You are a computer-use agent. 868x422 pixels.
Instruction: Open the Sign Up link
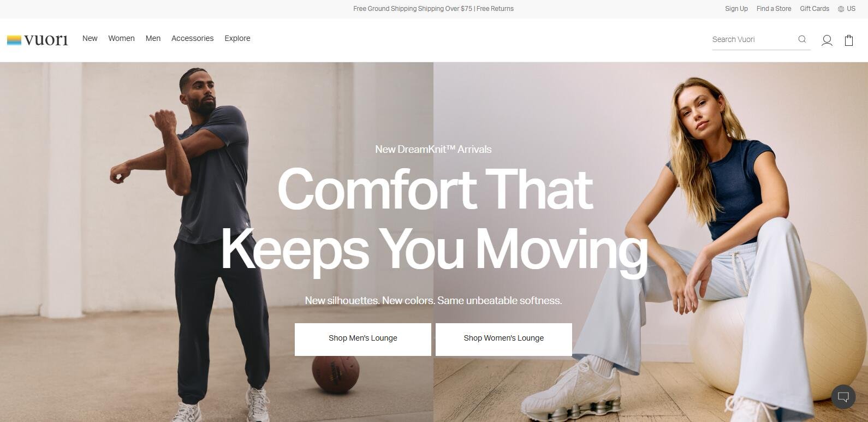(x=736, y=9)
